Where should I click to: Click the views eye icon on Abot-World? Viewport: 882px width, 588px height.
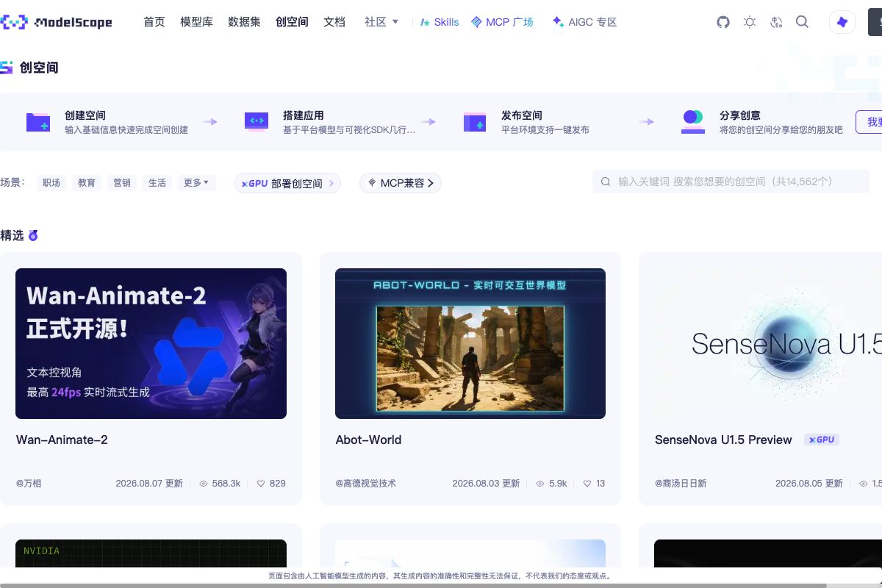click(x=540, y=484)
